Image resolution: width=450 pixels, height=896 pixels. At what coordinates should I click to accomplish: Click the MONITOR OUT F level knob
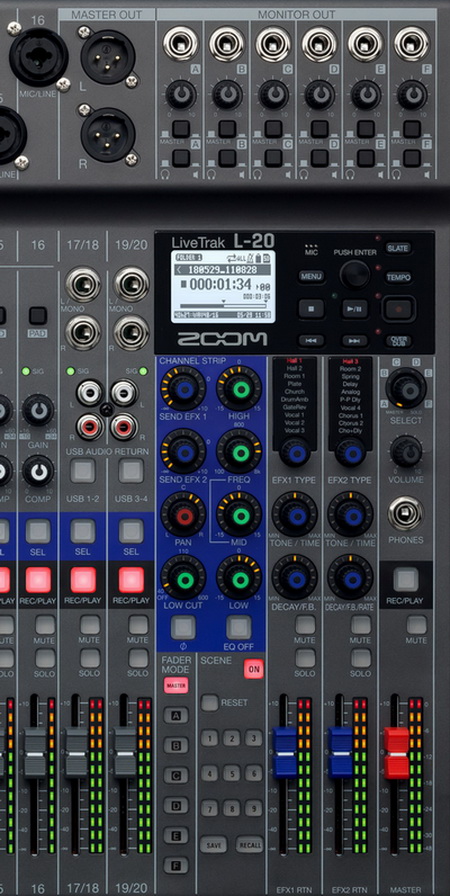412,94
